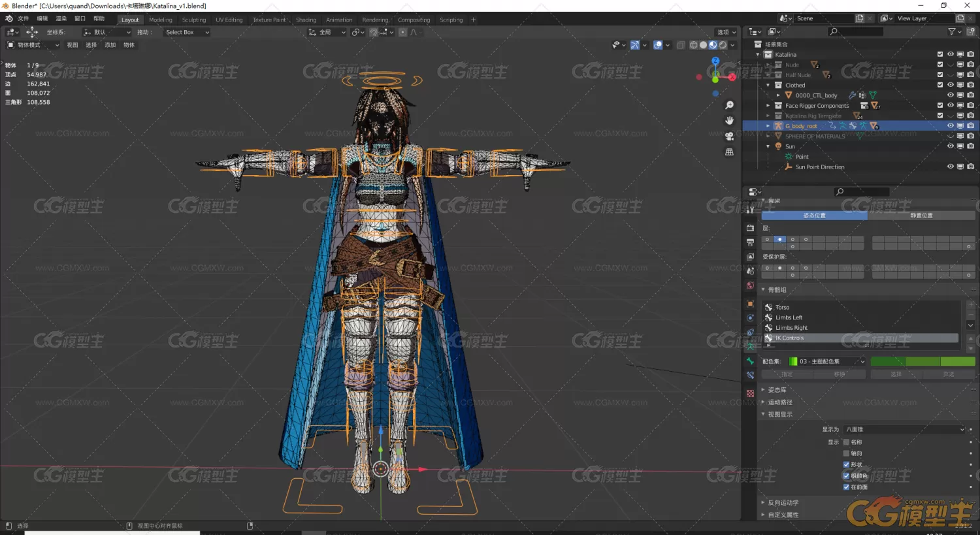Toggle Nude collection exclude checkbox
980x535 pixels.
click(x=940, y=65)
